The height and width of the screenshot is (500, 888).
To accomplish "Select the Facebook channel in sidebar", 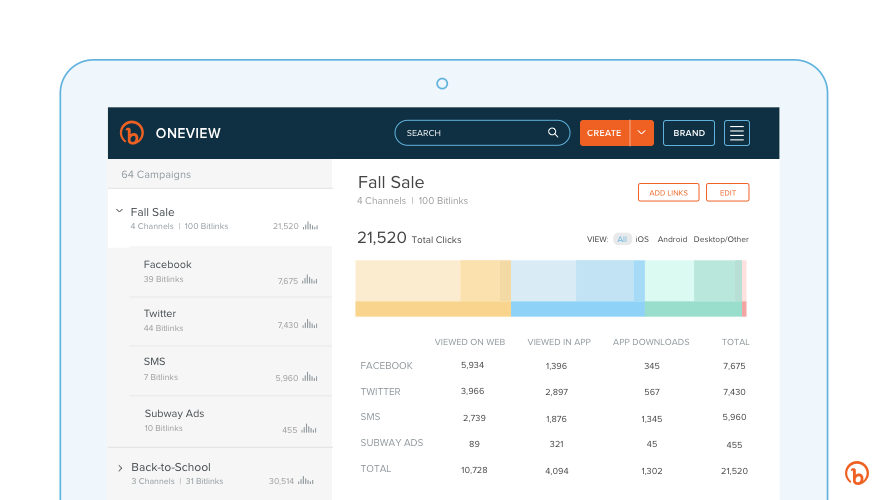I will tap(168, 265).
